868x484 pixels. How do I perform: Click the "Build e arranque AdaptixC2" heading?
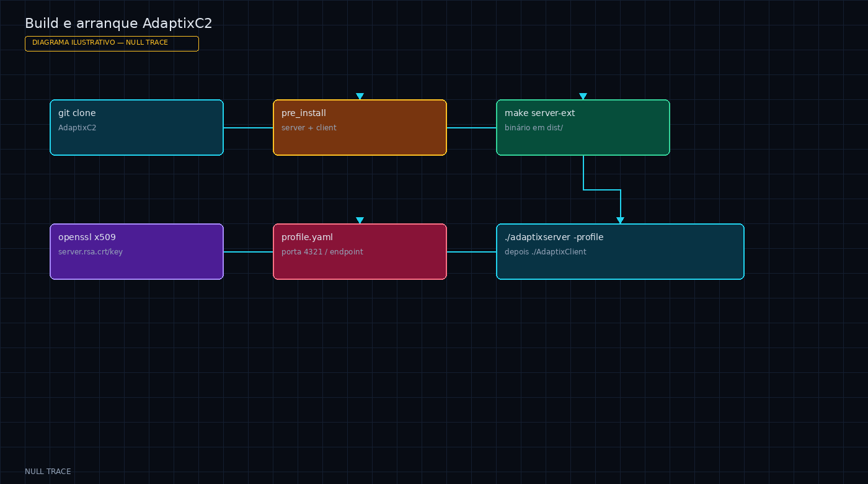click(118, 24)
